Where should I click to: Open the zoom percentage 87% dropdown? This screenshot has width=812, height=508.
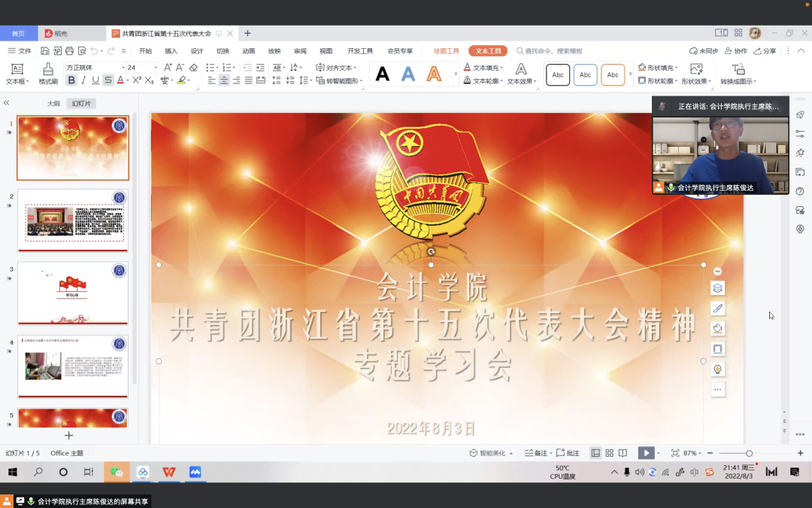click(x=693, y=453)
